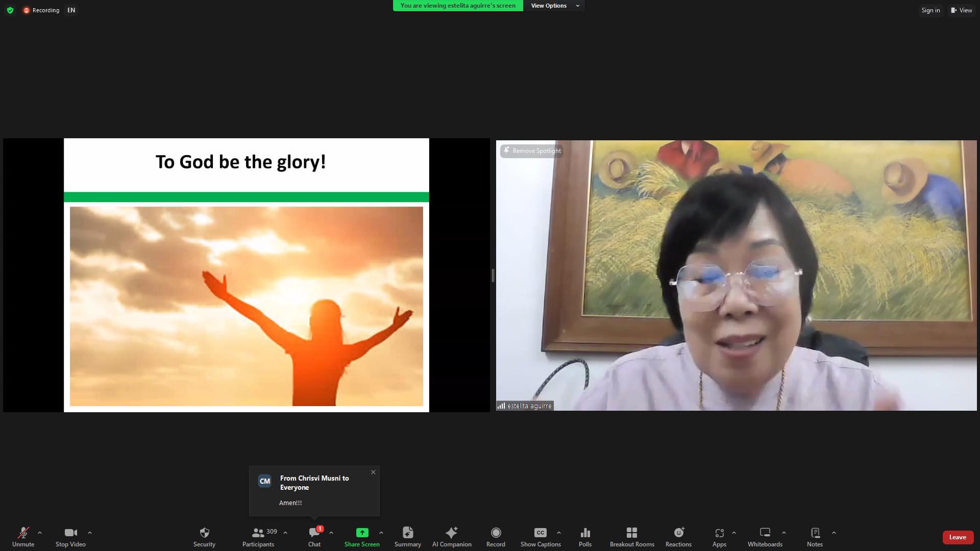Expand Notes options arrow
980x551 pixels.
point(834,533)
